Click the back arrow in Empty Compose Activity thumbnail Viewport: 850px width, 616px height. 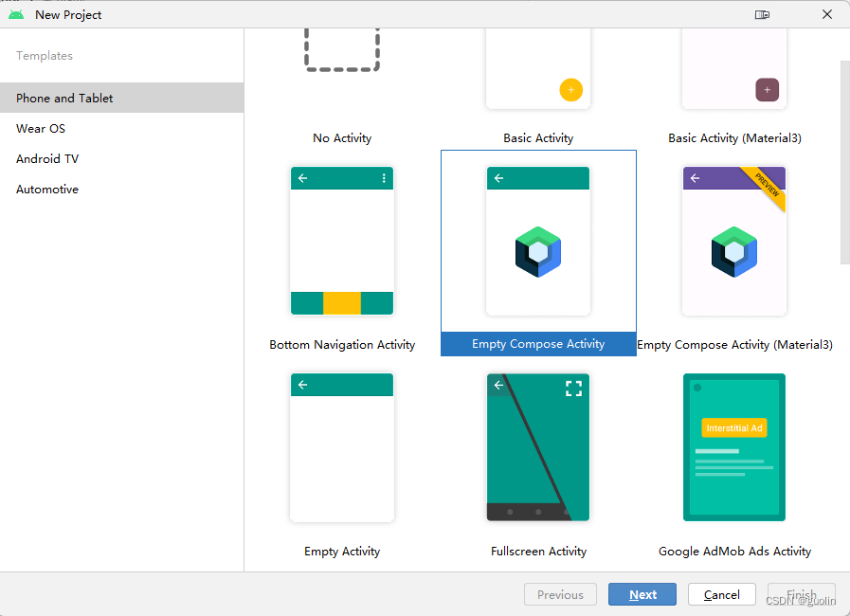coord(499,178)
